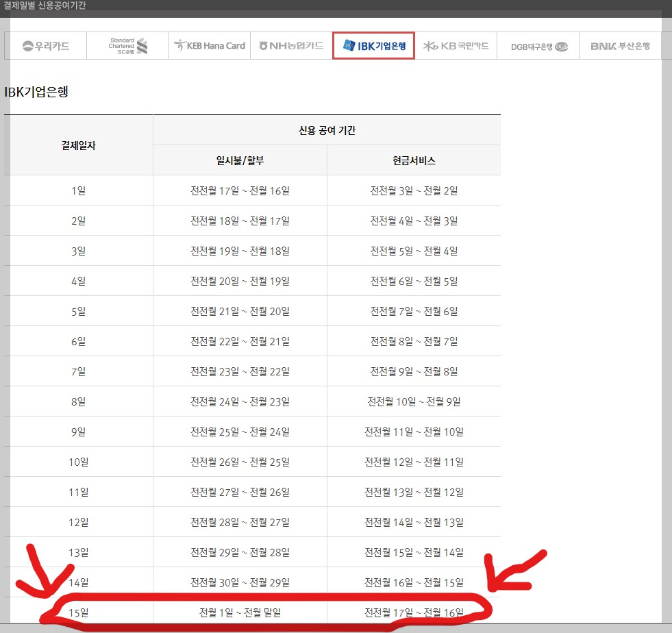
Task: Select the 6일 payment date cell
Action: [78, 341]
